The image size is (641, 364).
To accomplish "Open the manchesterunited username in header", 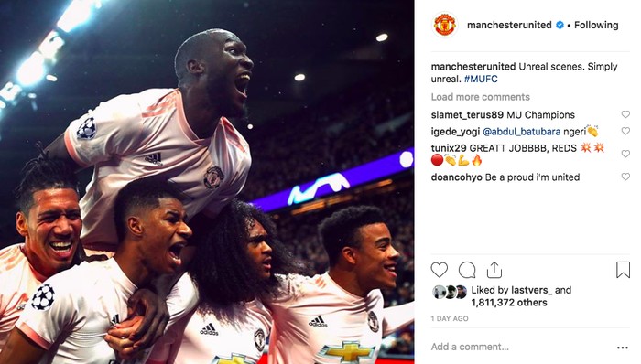I will (x=509, y=25).
